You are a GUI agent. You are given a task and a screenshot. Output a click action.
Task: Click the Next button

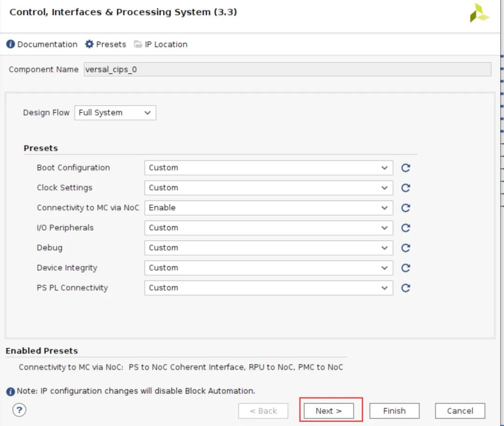(329, 411)
